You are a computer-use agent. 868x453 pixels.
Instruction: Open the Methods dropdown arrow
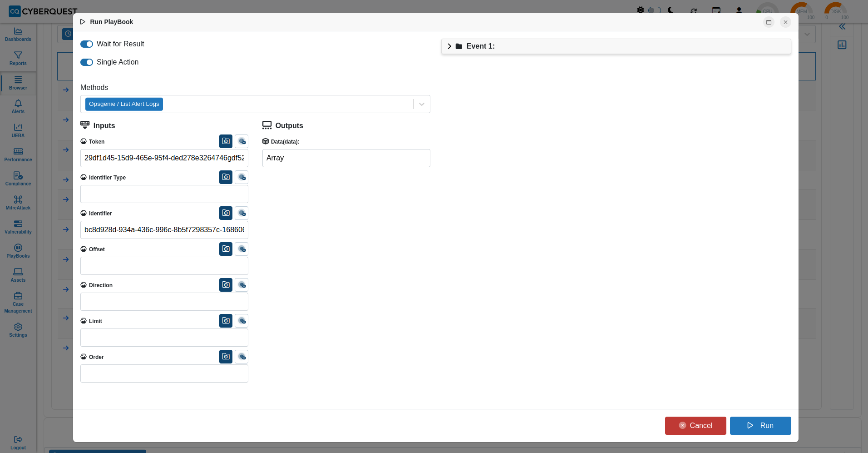pyautogui.click(x=422, y=104)
